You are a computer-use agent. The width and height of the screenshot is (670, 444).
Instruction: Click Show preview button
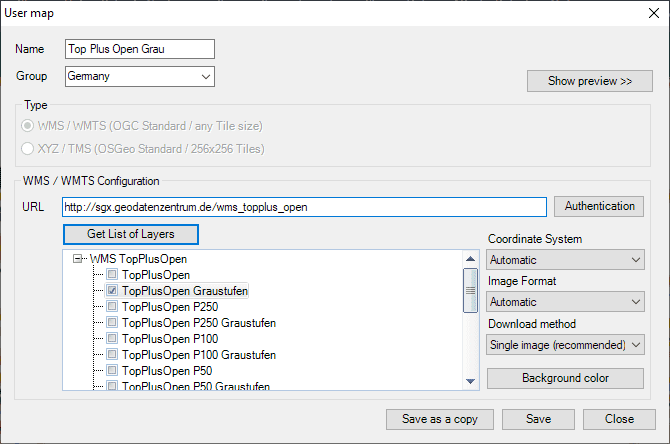pos(590,81)
